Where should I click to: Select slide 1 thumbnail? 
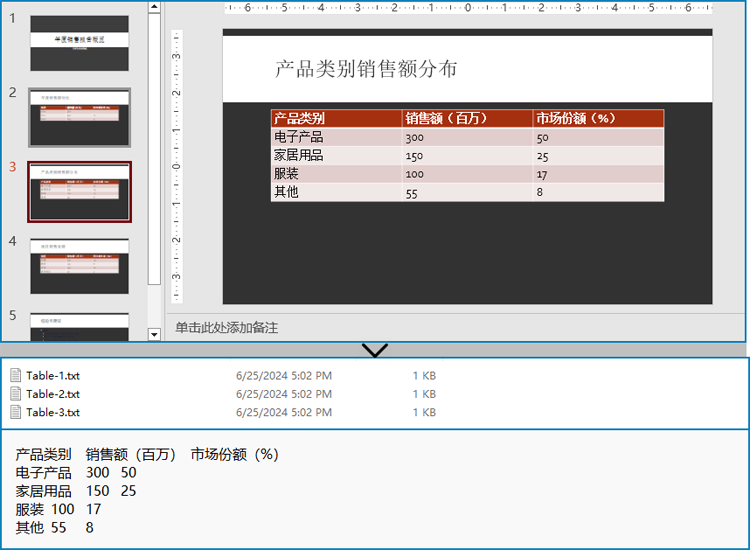[x=79, y=43]
